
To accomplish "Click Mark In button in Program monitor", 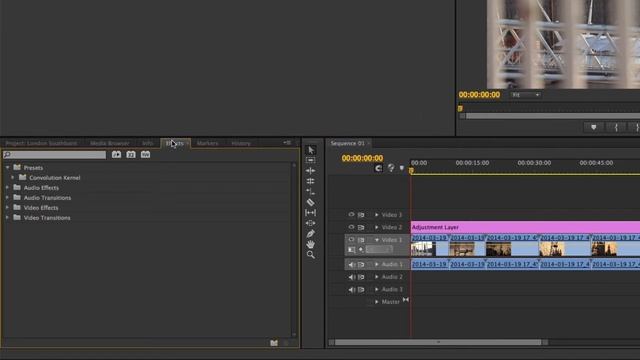I will point(616,127).
